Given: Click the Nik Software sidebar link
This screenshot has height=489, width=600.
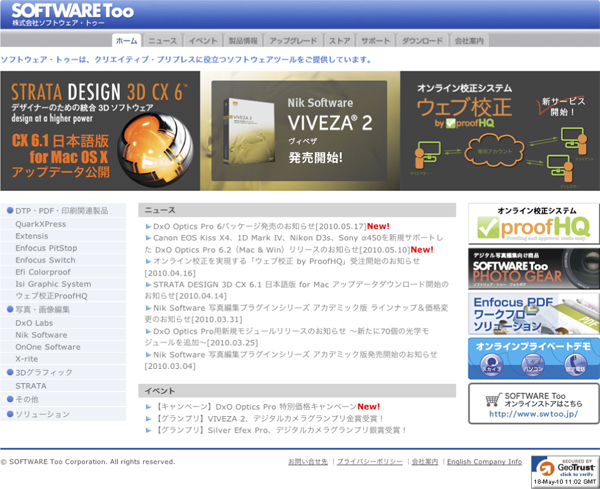Looking at the screenshot, I should (42, 335).
